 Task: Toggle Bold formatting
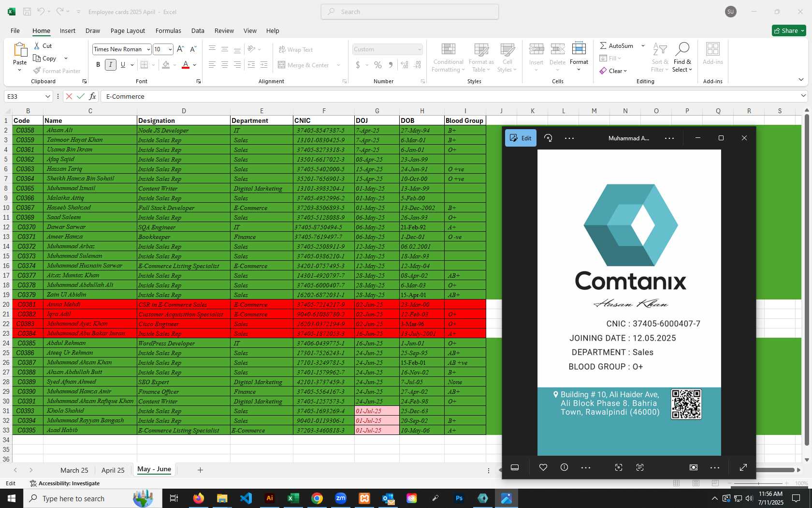pyautogui.click(x=98, y=65)
